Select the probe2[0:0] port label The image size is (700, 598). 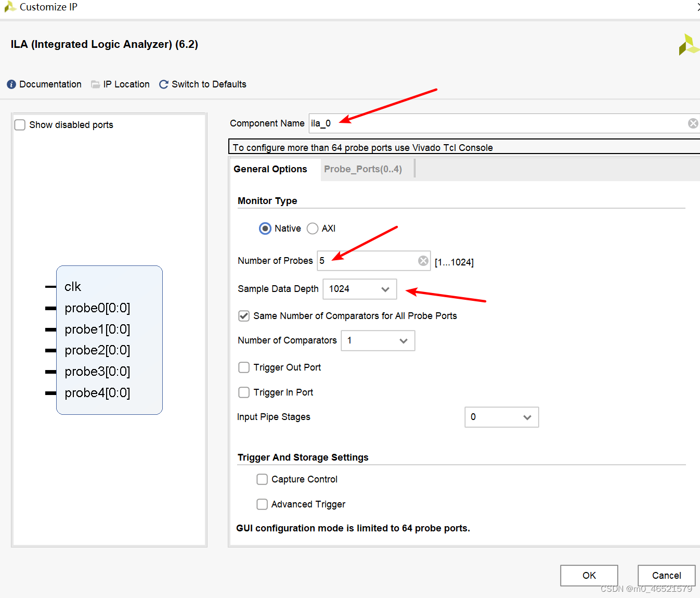(97, 350)
